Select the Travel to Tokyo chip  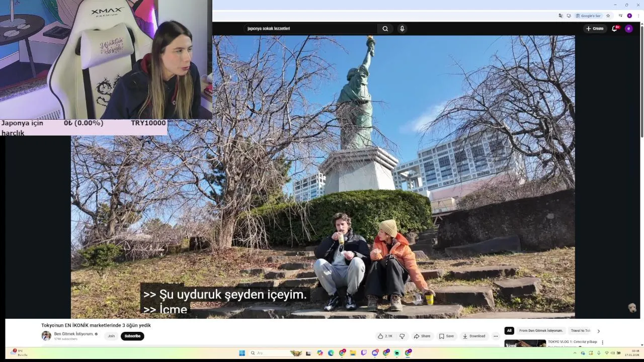(581, 330)
